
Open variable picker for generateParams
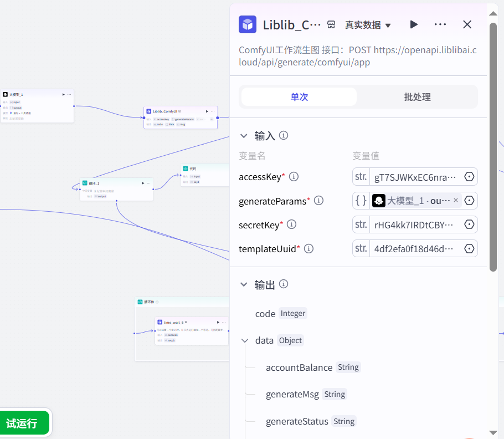click(x=469, y=201)
